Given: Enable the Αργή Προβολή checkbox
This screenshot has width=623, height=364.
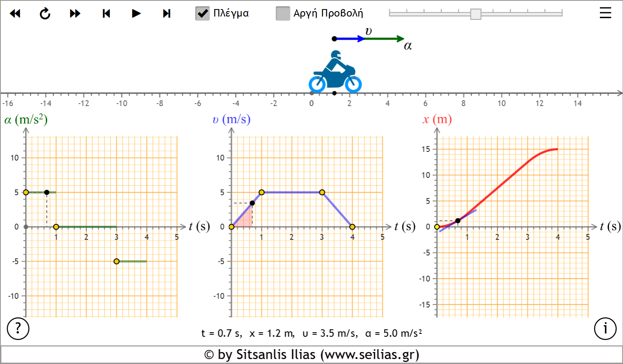Looking at the screenshot, I should tap(283, 13).
